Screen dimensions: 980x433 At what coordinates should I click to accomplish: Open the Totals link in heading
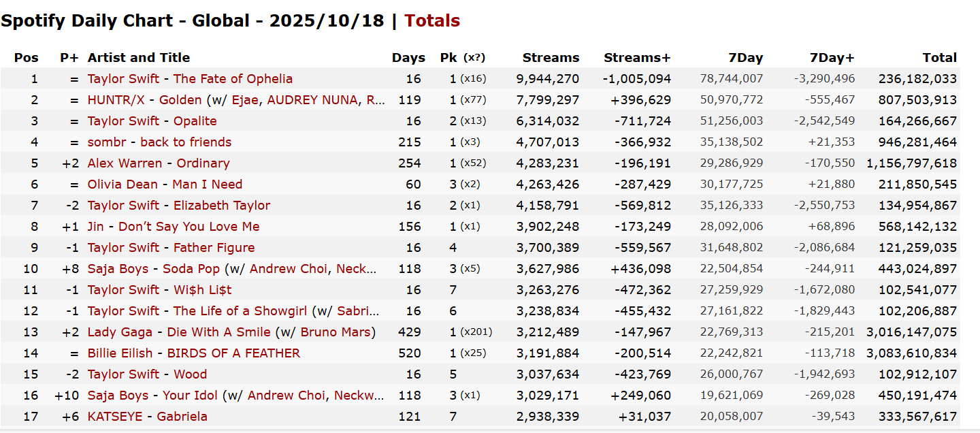click(x=432, y=21)
